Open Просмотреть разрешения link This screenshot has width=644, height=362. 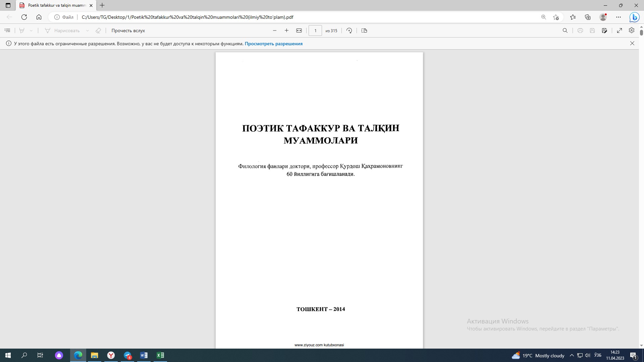click(273, 44)
